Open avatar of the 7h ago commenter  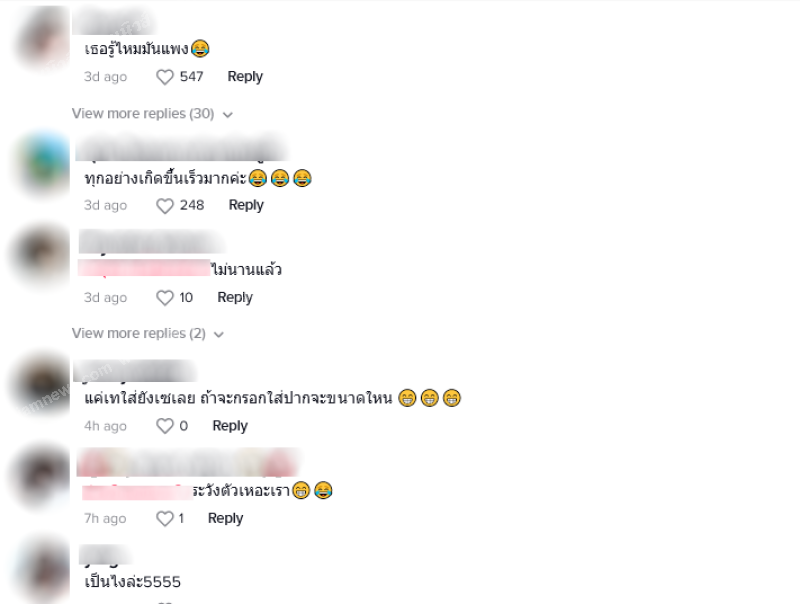pyautogui.click(x=42, y=476)
